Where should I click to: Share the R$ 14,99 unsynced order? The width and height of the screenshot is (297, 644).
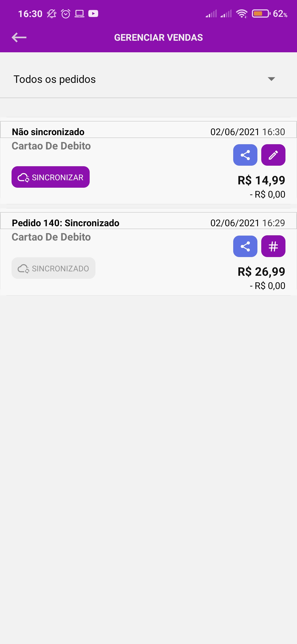pos(245,155)
